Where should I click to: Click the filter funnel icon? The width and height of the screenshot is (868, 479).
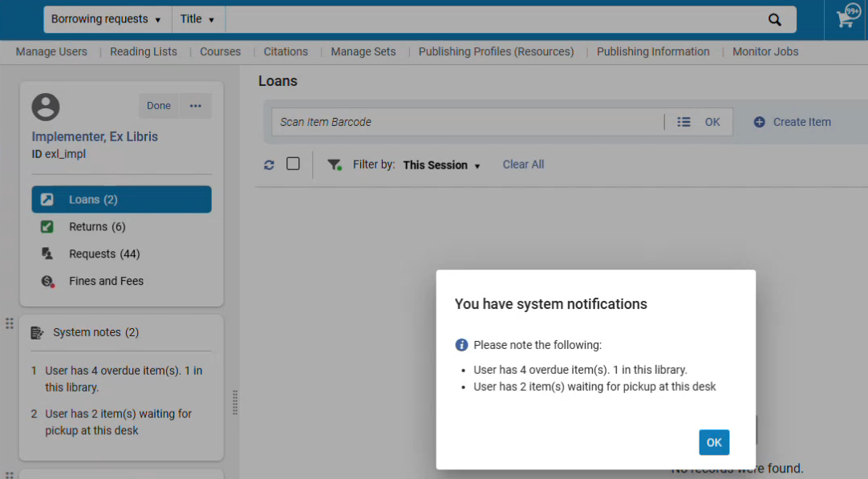(x=334, y=164)
